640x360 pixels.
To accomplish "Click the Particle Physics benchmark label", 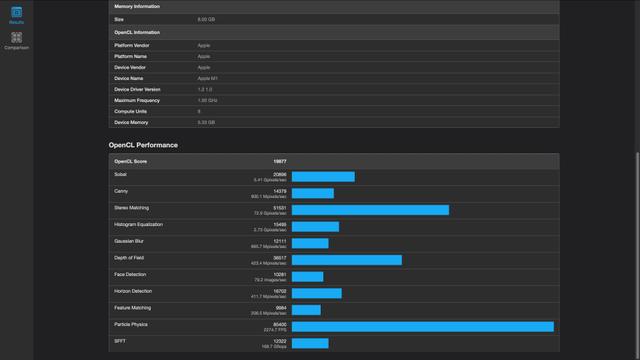I will pyautogui.click(x=131, y=324).
